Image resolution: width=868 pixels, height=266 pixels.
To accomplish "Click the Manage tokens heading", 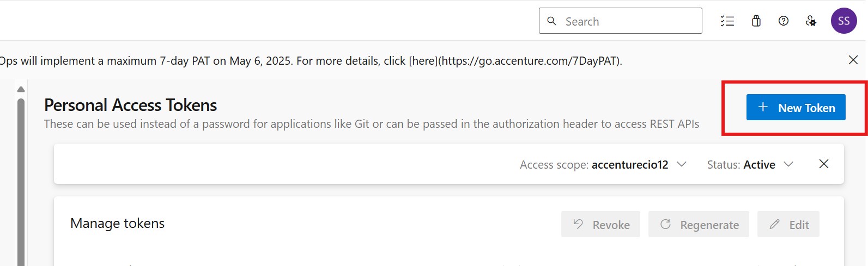I will click(117, 223).
